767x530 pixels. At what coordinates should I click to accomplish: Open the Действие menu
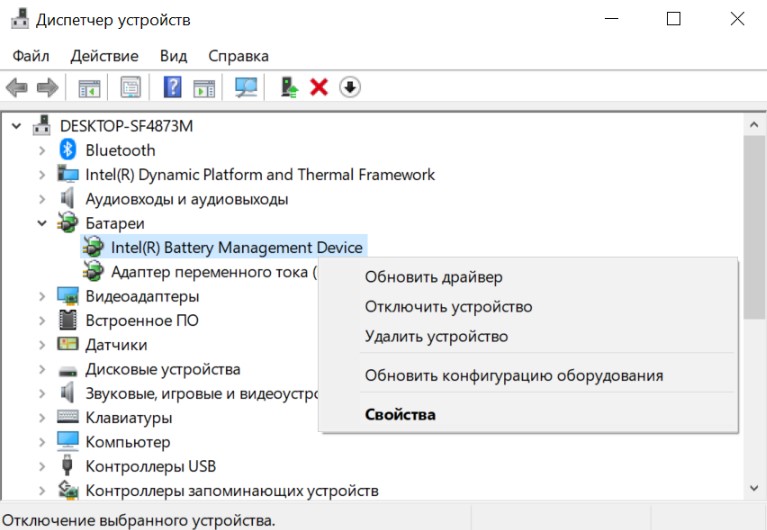pos(104,56)
